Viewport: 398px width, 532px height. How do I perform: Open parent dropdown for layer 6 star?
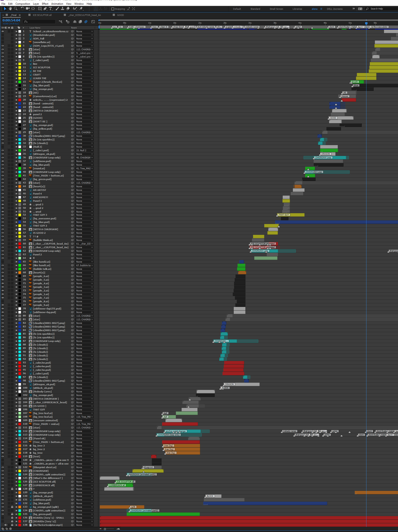click(x=84, y=50)
